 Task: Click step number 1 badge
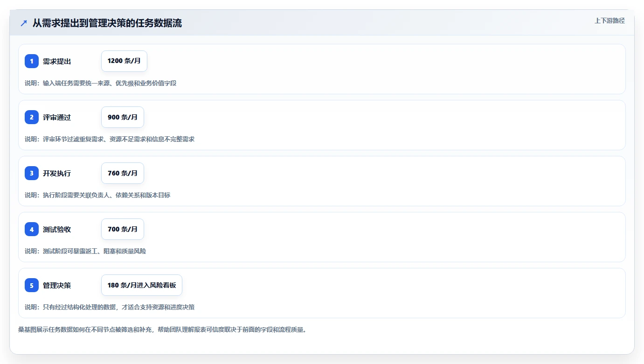coord(32,61)
